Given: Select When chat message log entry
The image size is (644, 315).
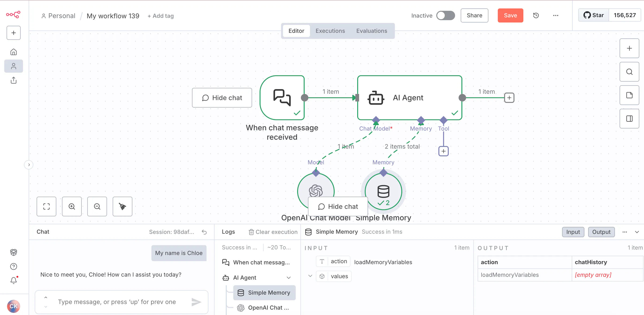Looking at the screenshot, I should coord(257,262).
